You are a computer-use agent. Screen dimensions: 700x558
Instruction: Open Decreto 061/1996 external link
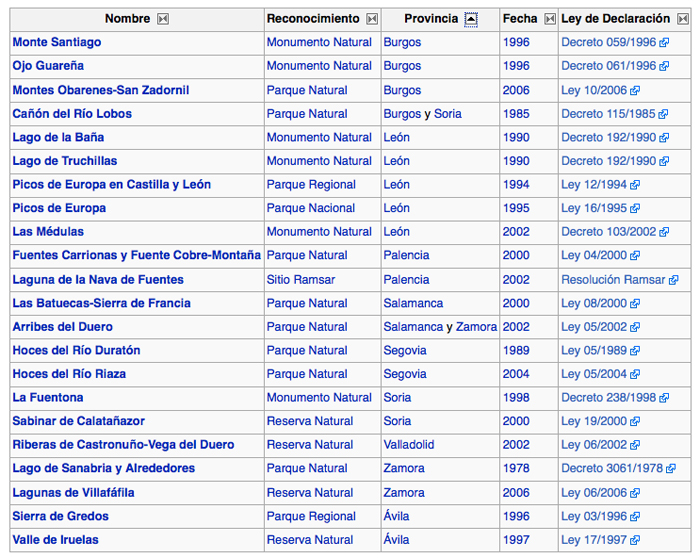(615, 66)
